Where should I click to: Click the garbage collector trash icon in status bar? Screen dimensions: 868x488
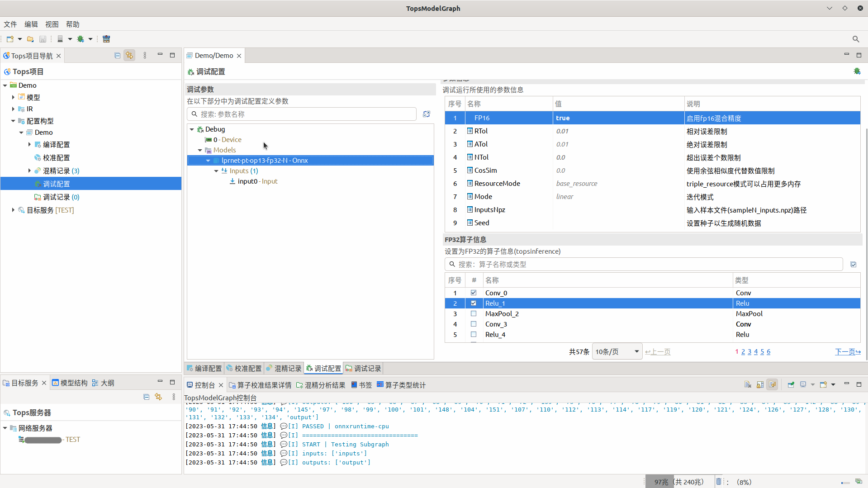click(719, 482)
